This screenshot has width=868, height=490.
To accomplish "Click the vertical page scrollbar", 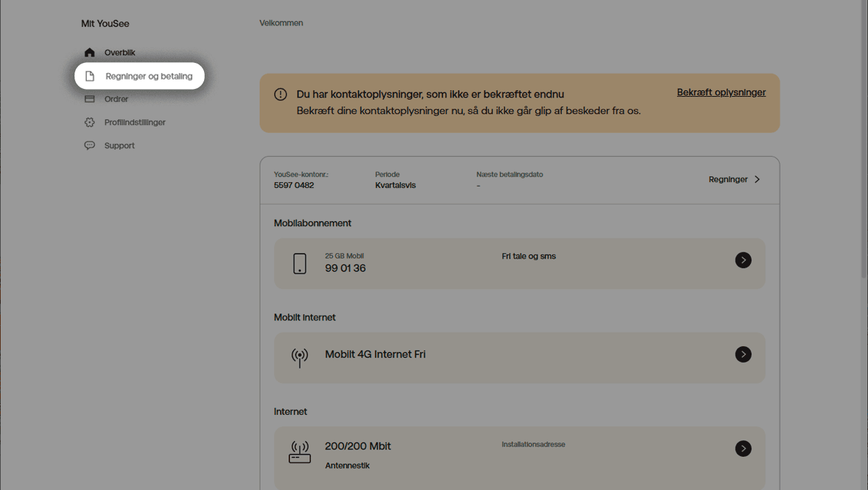I will 863,145.
